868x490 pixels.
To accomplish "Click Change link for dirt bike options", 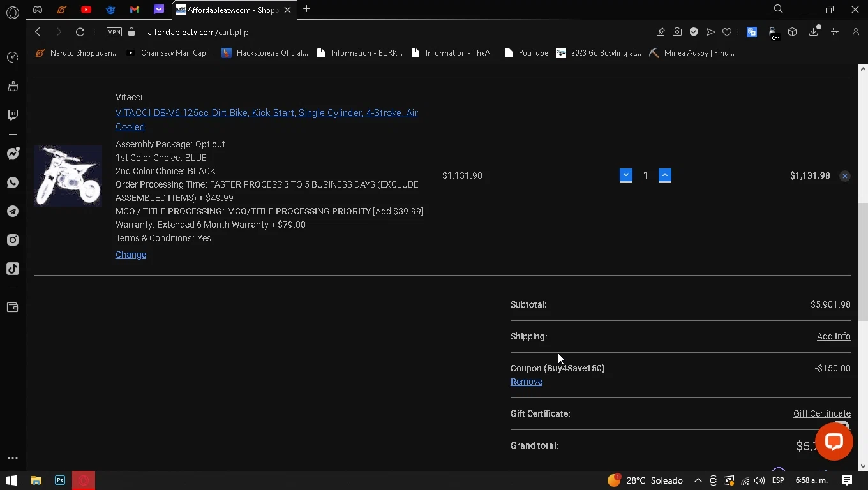I will pyautogui.click(x=131, y=255).
